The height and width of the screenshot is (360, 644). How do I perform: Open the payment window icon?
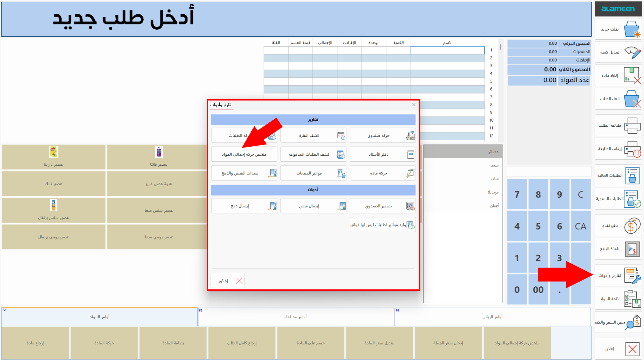coord(632,249)
